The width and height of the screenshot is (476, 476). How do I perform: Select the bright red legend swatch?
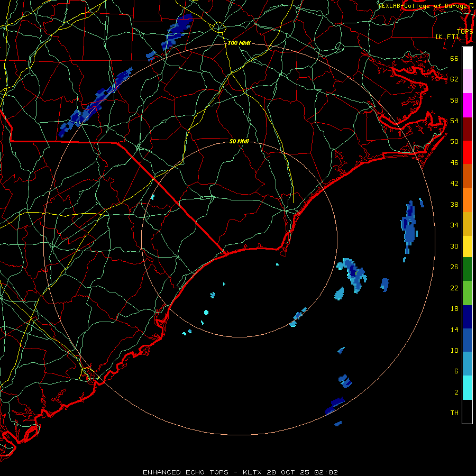tap(467, 152)
